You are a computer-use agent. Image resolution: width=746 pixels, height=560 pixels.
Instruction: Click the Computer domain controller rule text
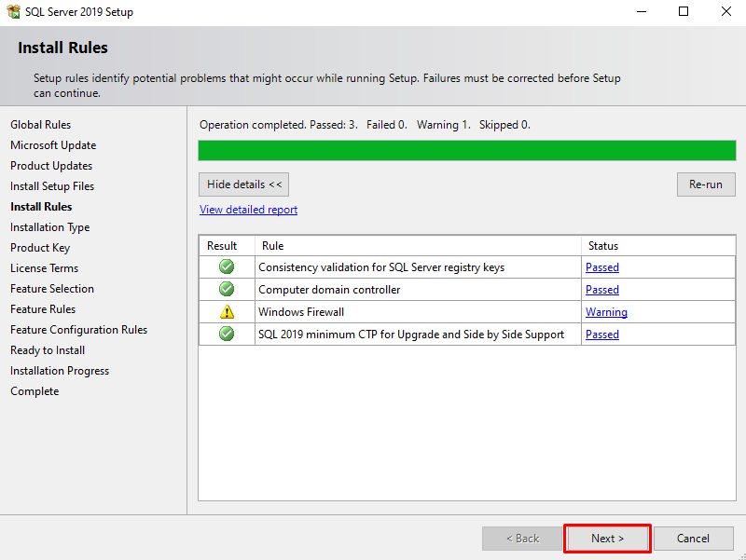tap(329, 290)
